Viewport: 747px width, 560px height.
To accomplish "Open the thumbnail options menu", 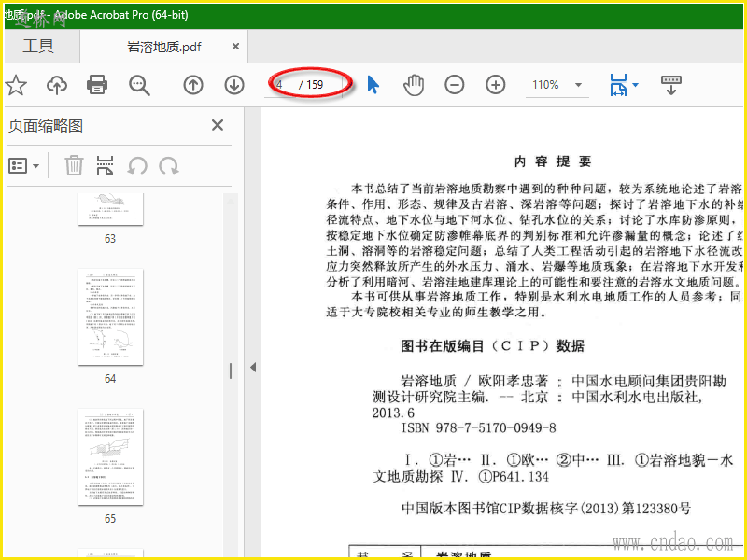I will pyautogui.click(x=24, y=166).
